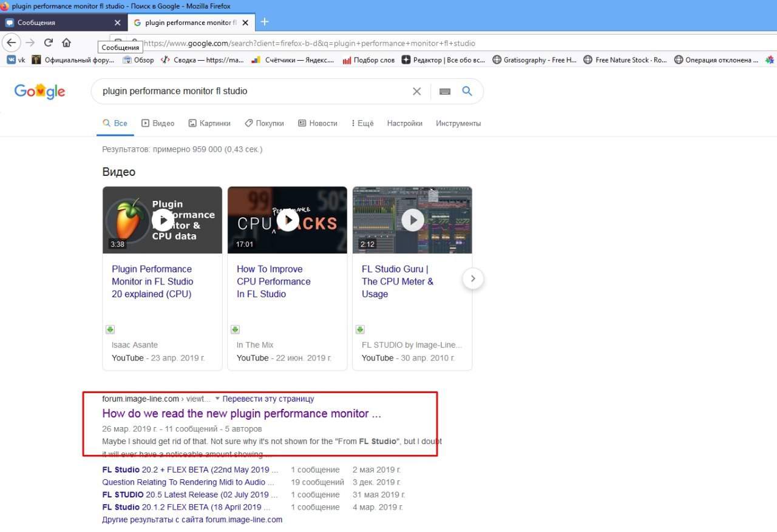Click green download icon under Isaac Asante video
This screenshot has width=777, height=532.
tap(110, 330)
